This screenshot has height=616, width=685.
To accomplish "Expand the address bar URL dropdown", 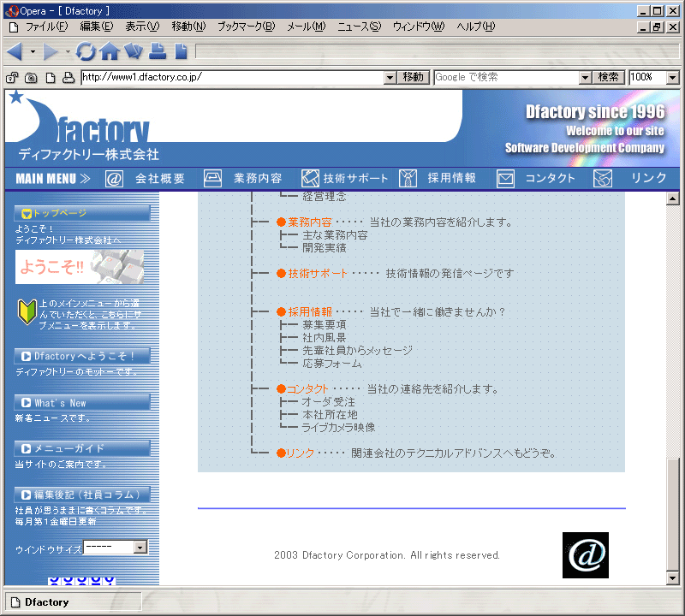I will (x=390, y=78).
